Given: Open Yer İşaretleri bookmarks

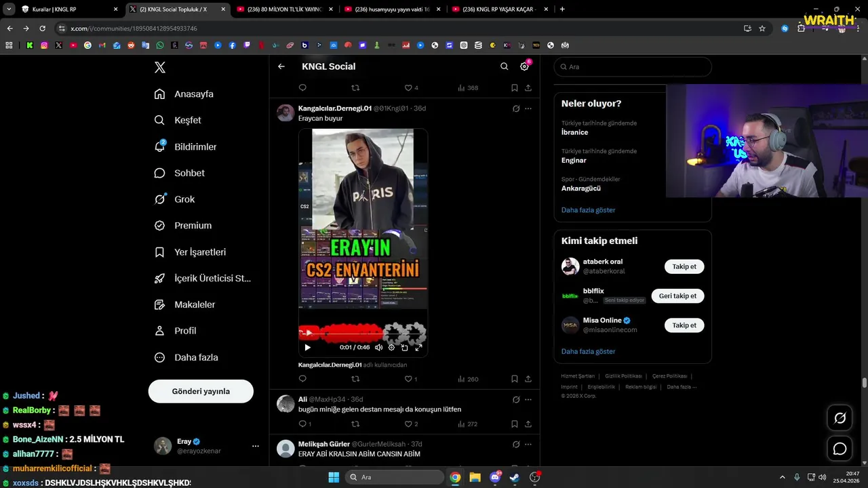Looking at the screenshot, I should [190, 251].
